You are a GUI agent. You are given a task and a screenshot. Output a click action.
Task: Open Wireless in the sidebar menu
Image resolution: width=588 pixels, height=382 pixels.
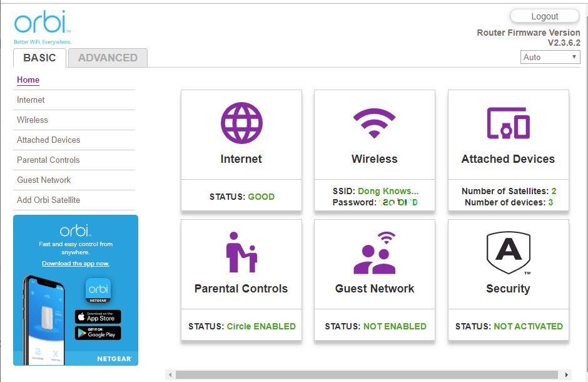pyautogui.click(x=33, y=120)
